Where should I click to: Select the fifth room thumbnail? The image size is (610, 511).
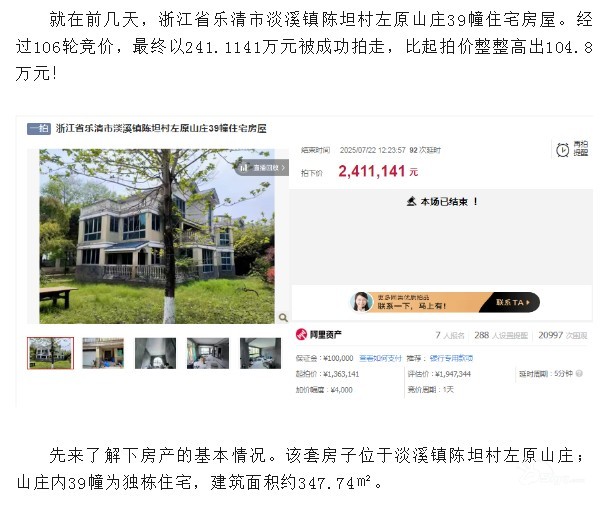click(x=260, y=353)
